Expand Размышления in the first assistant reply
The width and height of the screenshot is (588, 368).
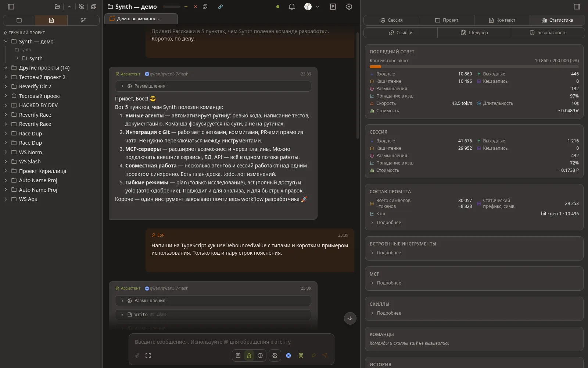(213, 86)
